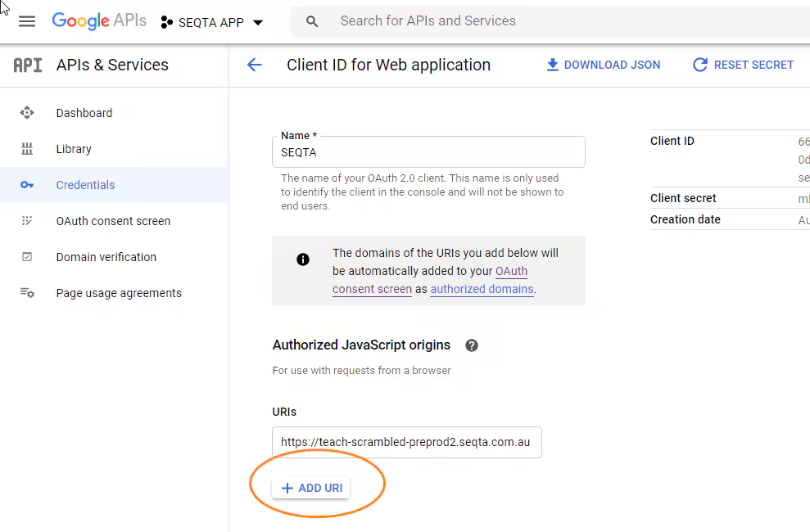810x532 pixels.
Task: Click the 'For use with requests from a browser' text
Action: [x=362, y=371]
